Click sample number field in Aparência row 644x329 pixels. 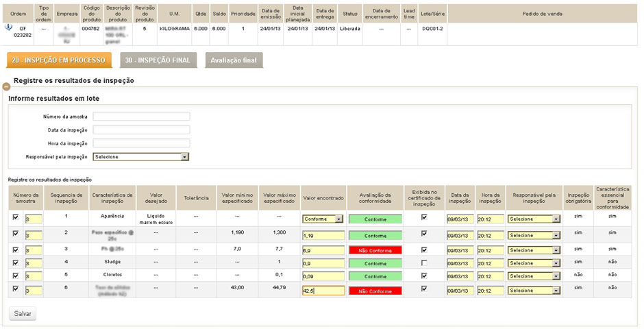click(34, 219)
